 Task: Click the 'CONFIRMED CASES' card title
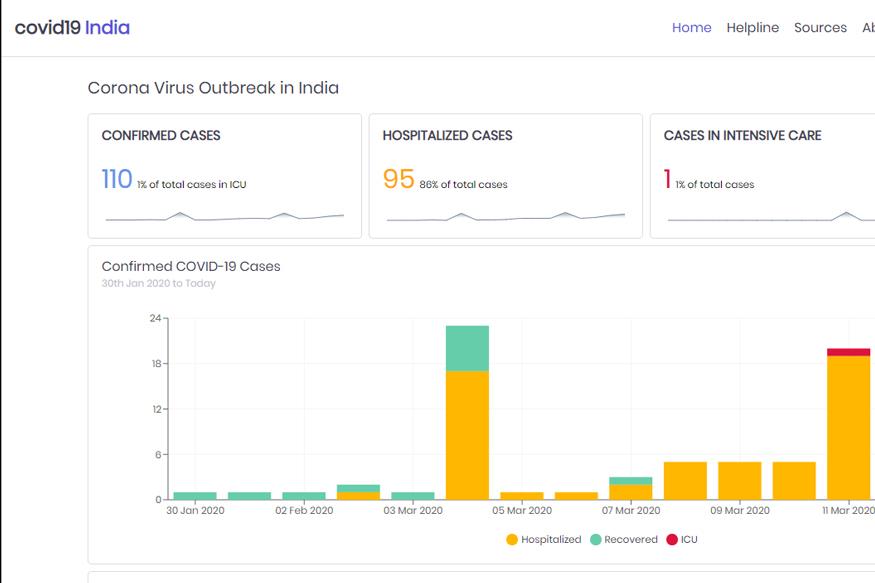[x=161, y=136]
